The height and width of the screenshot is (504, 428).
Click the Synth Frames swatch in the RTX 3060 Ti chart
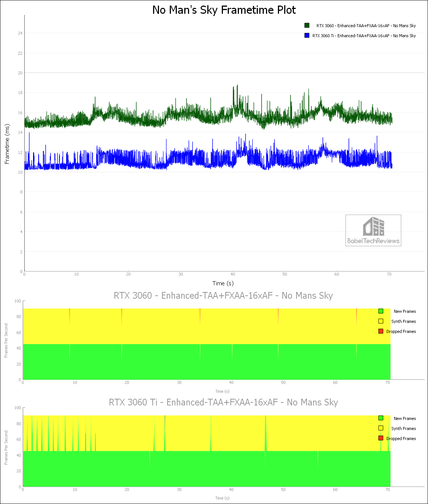click(x=381, y=428)
